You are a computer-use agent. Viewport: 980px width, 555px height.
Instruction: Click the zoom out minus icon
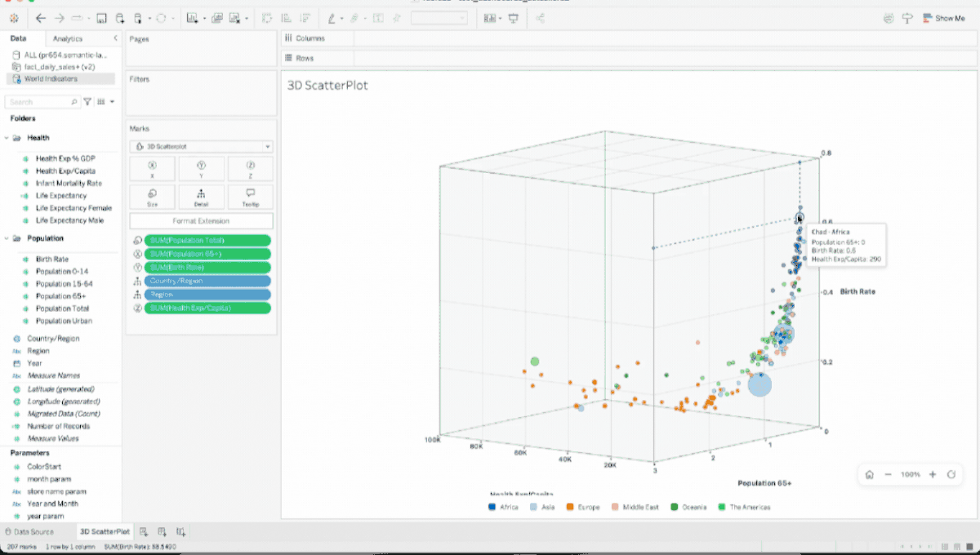point(888,474)
